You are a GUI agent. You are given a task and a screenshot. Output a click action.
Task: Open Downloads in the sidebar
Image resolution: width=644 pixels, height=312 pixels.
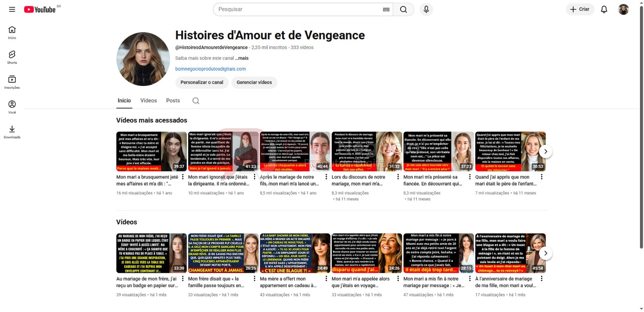click(12, 131)
